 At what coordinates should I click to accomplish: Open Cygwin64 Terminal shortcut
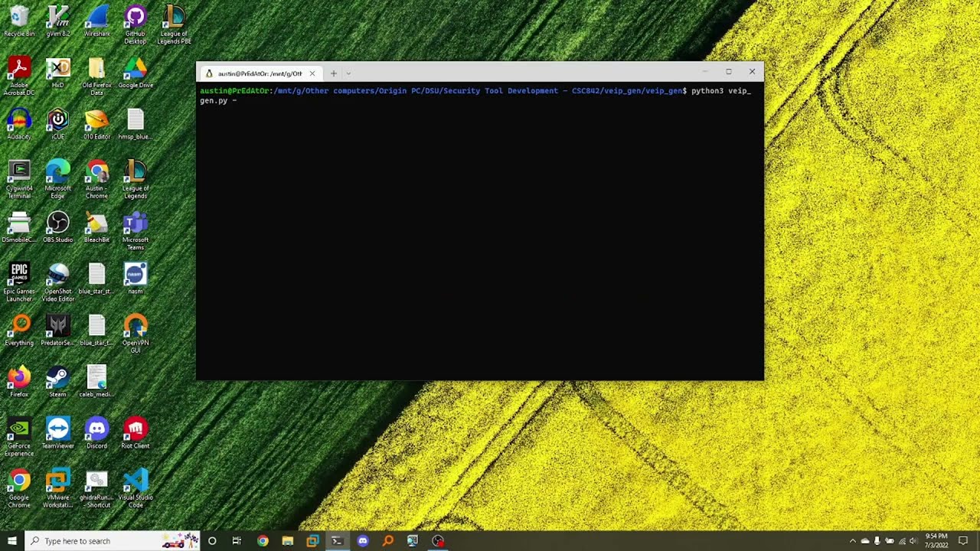tap(19, 179)
